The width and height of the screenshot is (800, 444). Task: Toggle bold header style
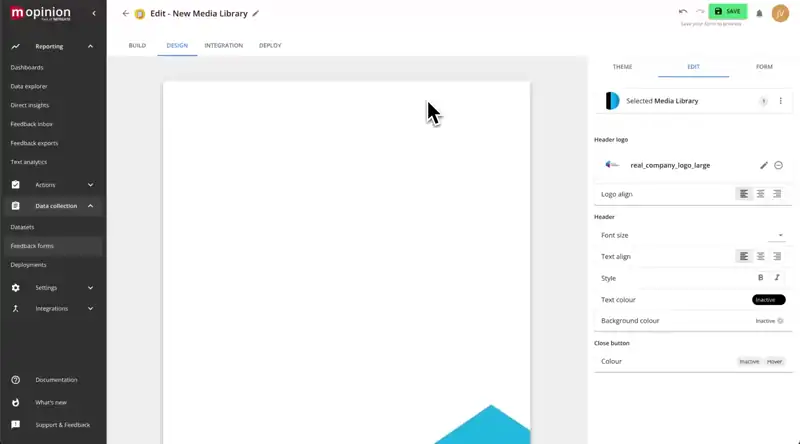pyautogui.click(x=760, y=278)
